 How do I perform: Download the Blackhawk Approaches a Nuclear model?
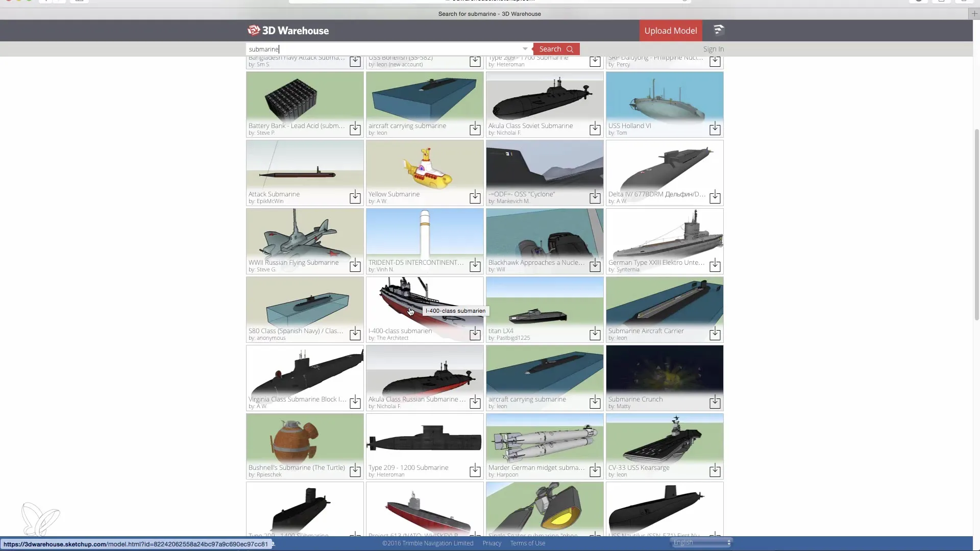click(x=595, y=265)
